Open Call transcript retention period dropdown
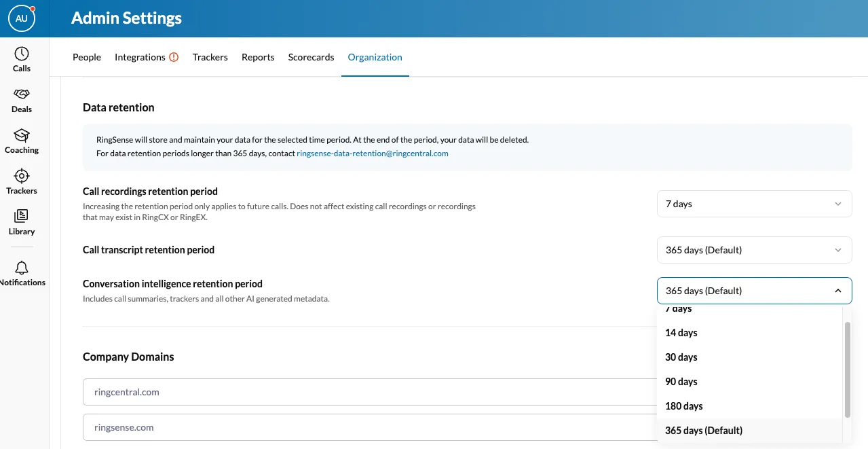The width and height of the screenshot is (868, 449). [754, 250]
